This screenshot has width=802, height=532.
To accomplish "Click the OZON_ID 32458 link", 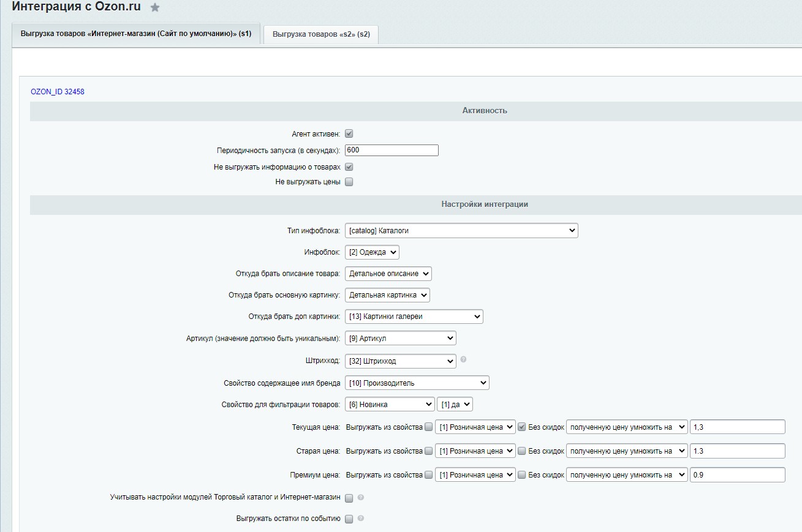I will click(x=58, y=92).
